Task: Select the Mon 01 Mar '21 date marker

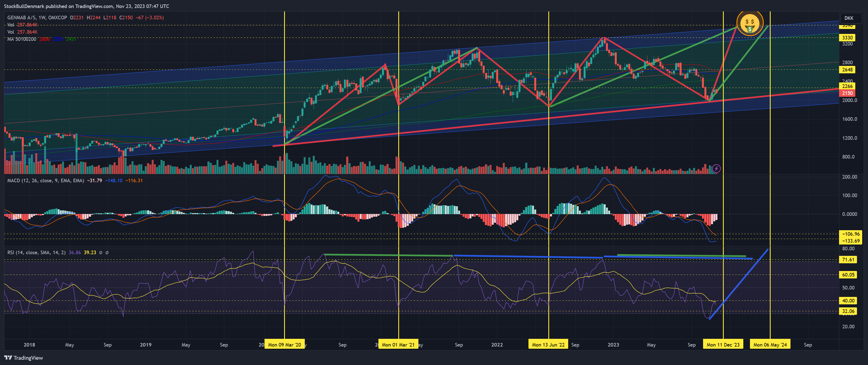Action: click(398, 344)
